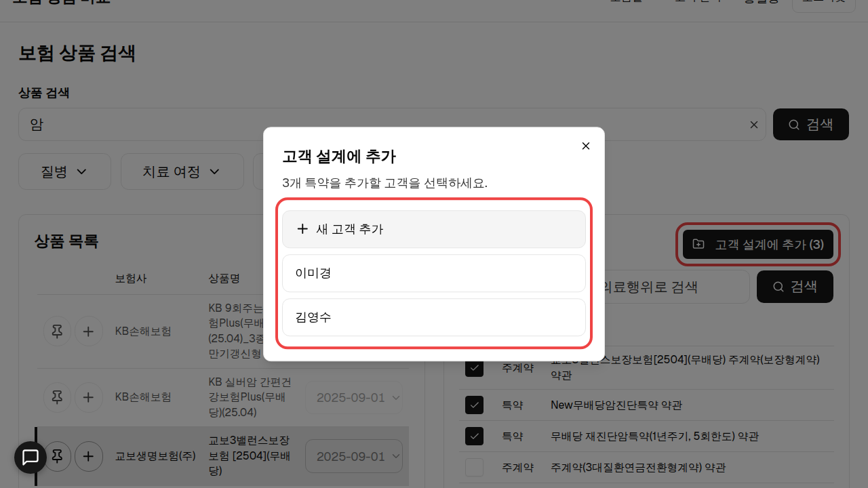Uncheck the New무배당암진단특약 약관 checkbox
The height and width of the screenshot is (488, 868).
point(474,405)
